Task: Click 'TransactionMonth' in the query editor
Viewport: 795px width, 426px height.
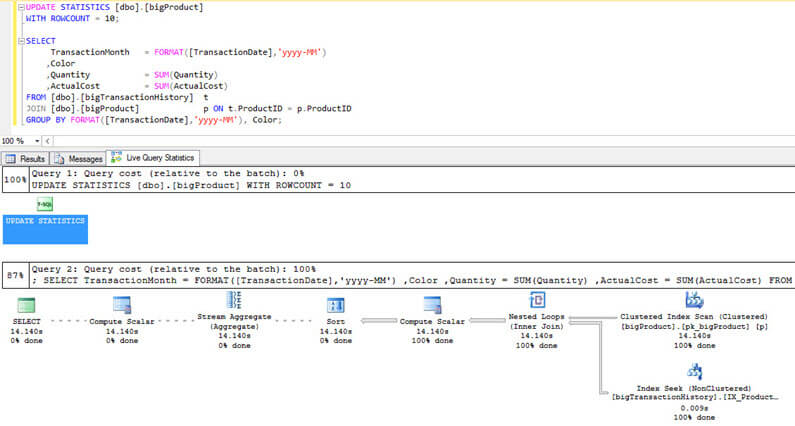Action: [90, 52]
